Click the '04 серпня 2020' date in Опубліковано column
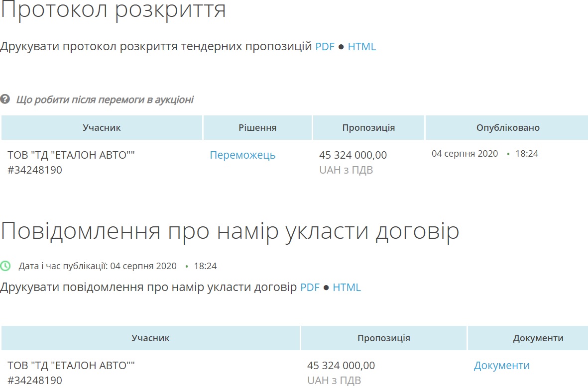Screen dimensions: 588x388 click(465, 154)
